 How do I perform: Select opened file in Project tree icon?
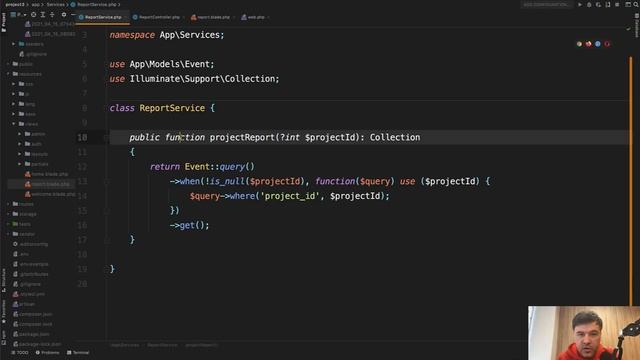[x=33, y=15]
